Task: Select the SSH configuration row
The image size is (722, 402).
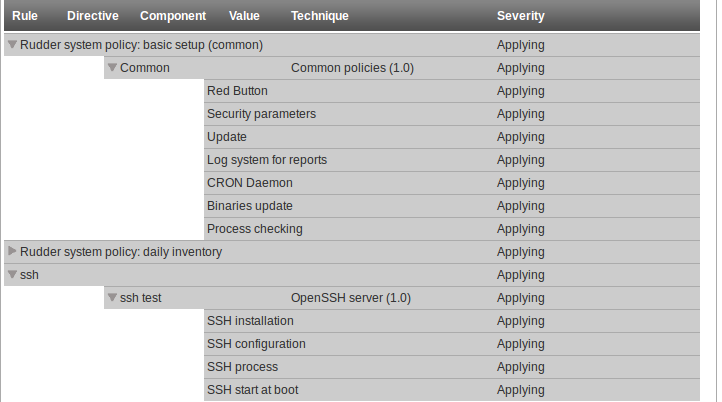Action: coord(452,344)
